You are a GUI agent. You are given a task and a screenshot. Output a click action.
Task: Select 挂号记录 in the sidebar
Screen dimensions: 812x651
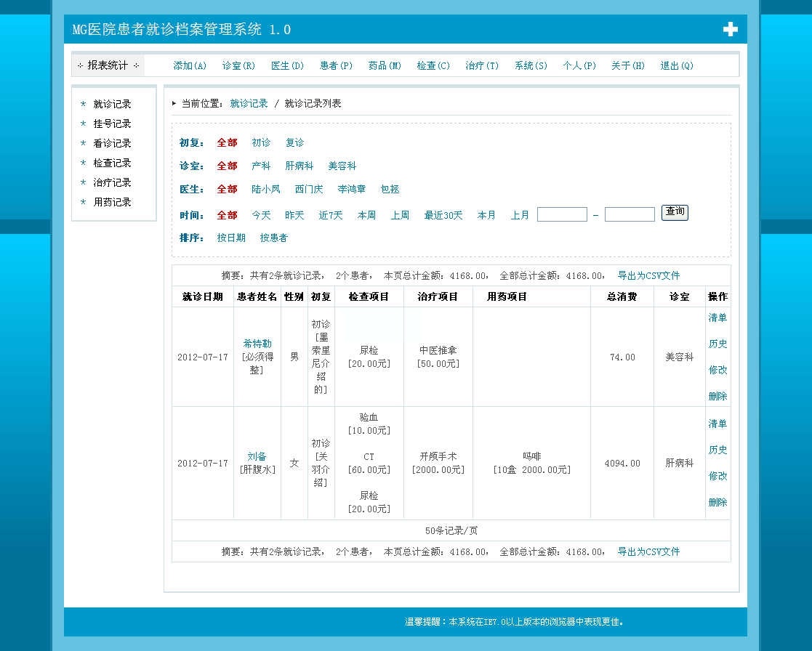pos(112,124)
